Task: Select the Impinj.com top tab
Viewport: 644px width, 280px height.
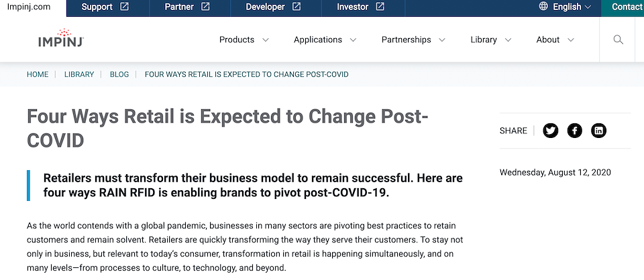Action: tap(29, 7)
